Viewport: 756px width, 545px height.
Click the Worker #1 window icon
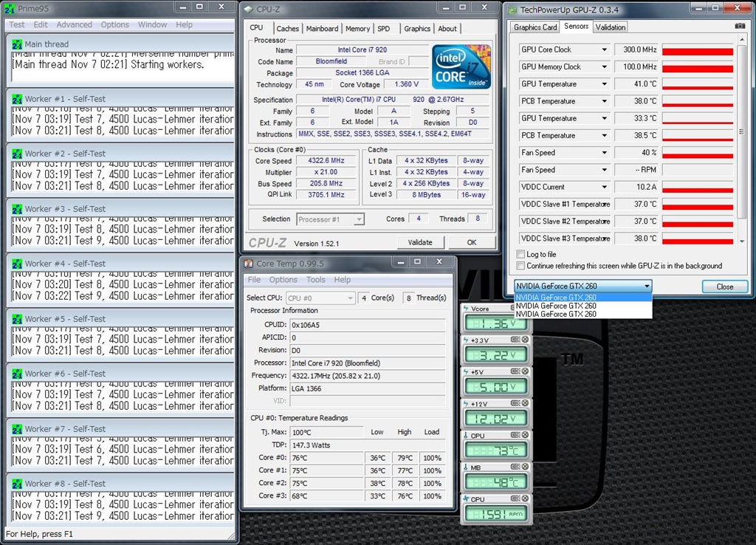coord(16,99)
